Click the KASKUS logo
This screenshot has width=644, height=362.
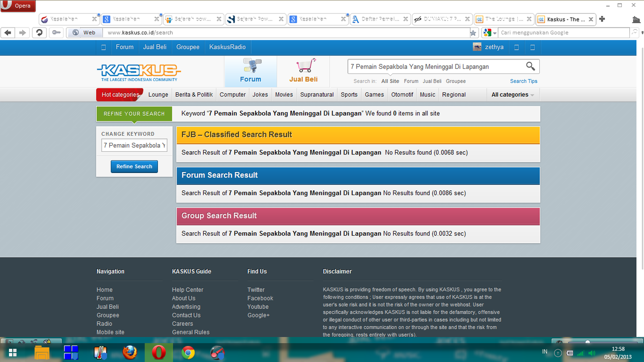[x=139, y=72]
